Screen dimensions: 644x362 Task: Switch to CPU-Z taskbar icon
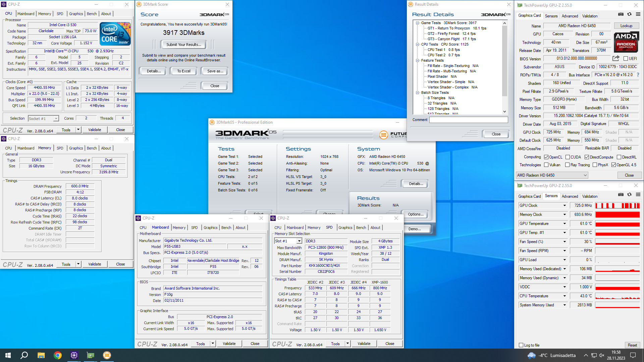click(x=74, y=355)
